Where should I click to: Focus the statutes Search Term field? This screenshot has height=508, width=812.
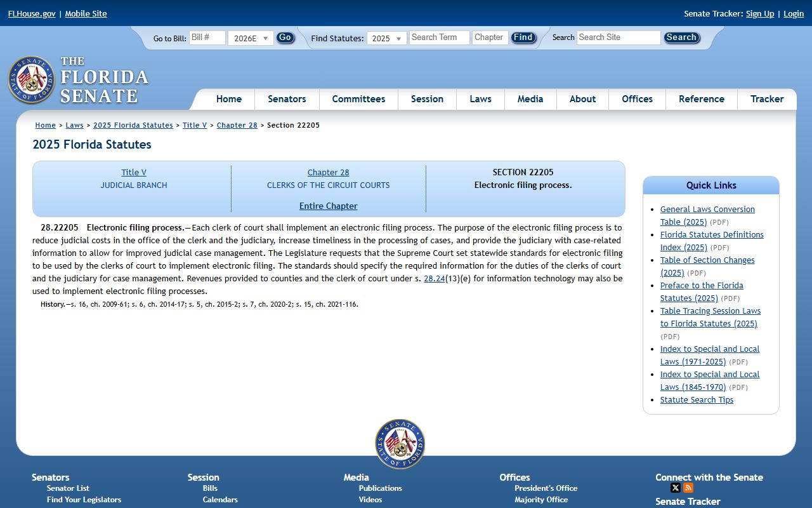point(439,37)
